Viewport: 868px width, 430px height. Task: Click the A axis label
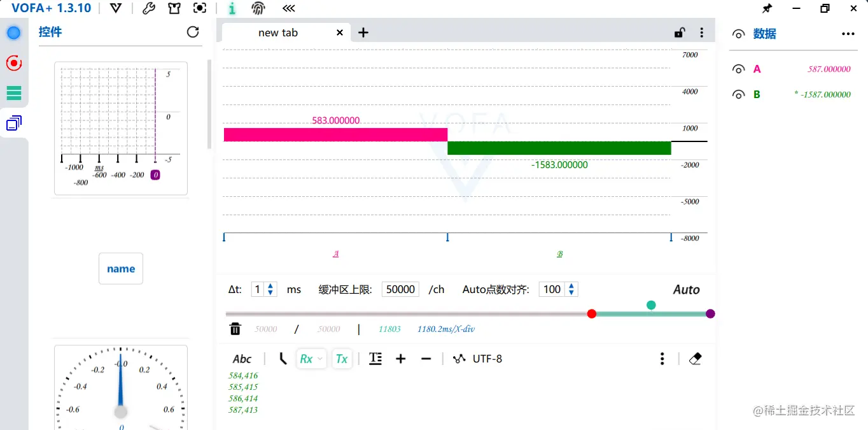pos(336,254)
